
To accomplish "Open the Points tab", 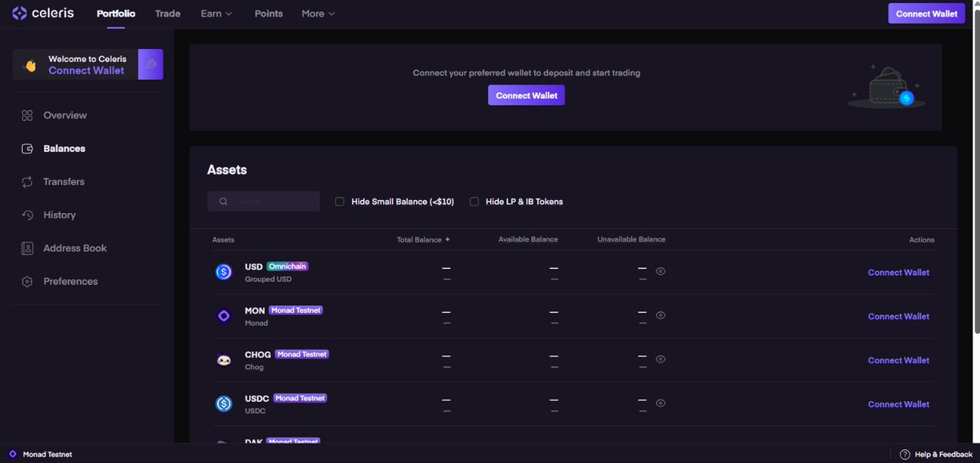I will [269, 14].
